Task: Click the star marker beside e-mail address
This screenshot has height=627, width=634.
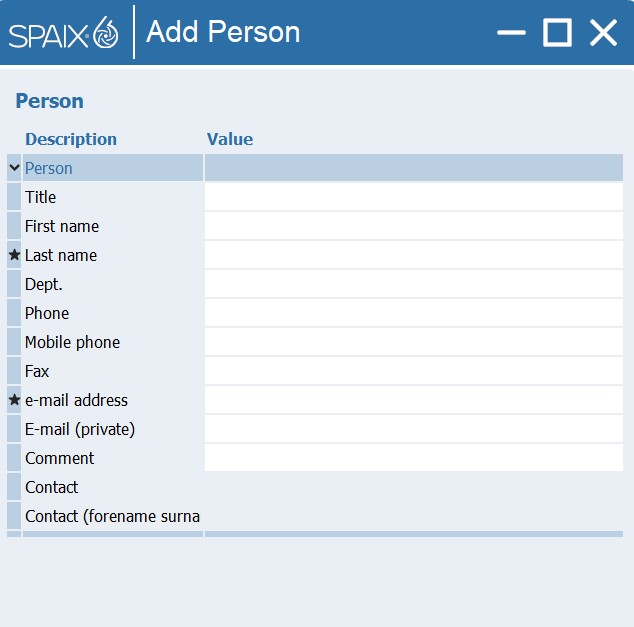Action: pos(14,400)
